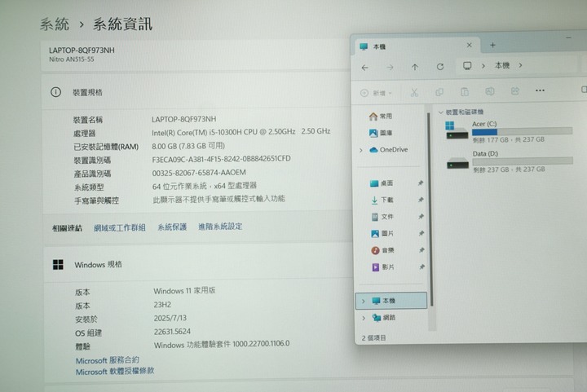Click the Nitro AN515-55 model text
The image size is (587, 392).
[x=72, y=59]
